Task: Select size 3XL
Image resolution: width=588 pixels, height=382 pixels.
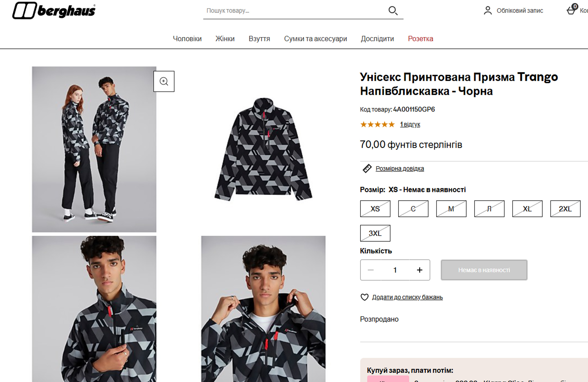Action: coord(375,233)
